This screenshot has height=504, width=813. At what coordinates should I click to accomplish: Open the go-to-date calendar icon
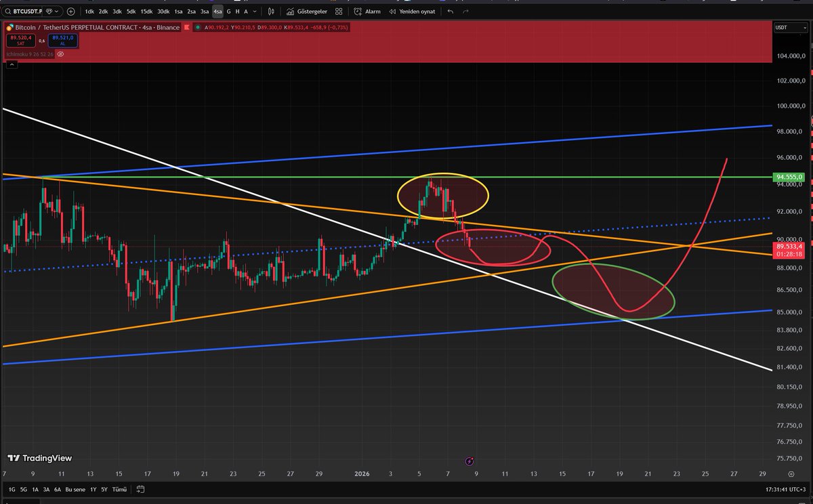(140, 489)
